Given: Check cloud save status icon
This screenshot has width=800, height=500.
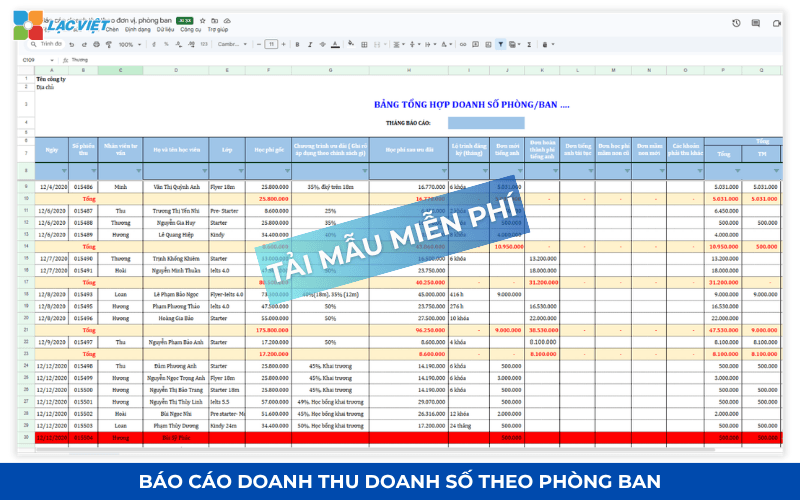Looking at the screenshot, I should point(228,21).
